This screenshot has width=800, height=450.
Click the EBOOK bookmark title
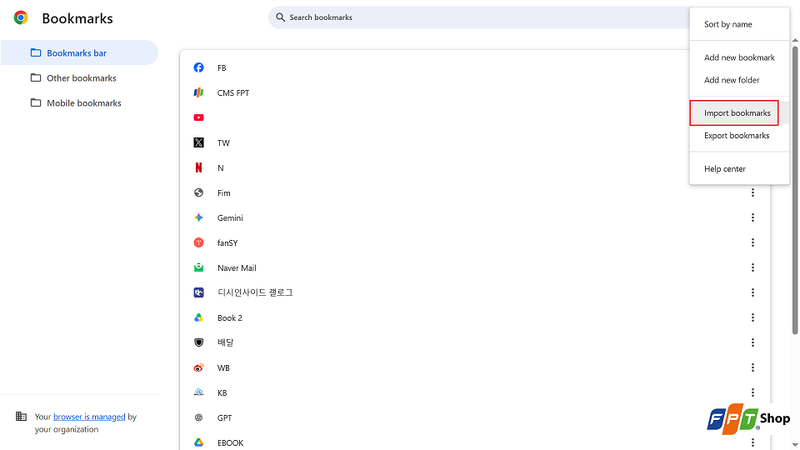pos(230,443)
